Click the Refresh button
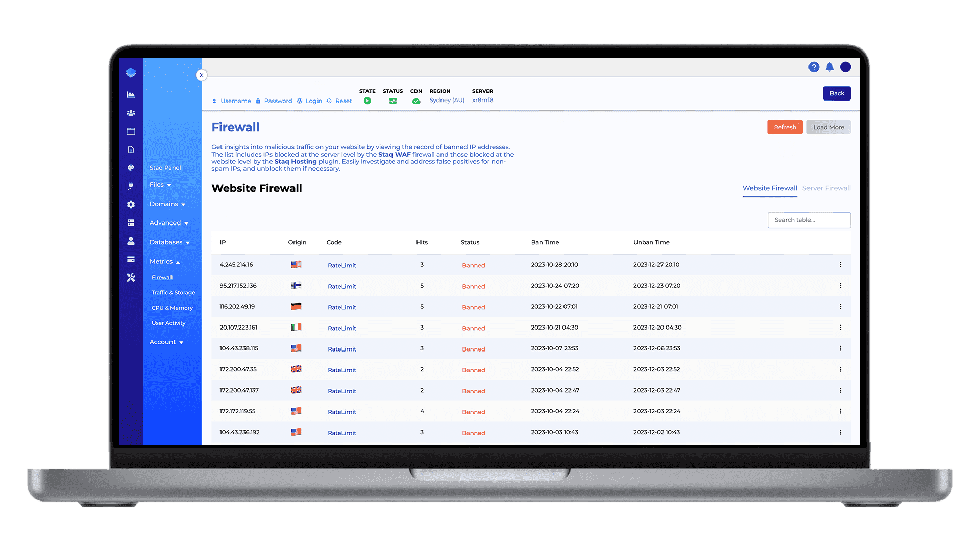The height and width of the screenshot is (551, 980). pos(785,127)
